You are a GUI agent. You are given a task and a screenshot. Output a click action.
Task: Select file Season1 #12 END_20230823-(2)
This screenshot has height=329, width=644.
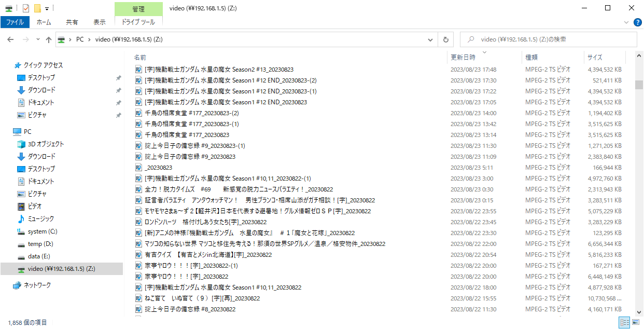(x=231, y=80)
